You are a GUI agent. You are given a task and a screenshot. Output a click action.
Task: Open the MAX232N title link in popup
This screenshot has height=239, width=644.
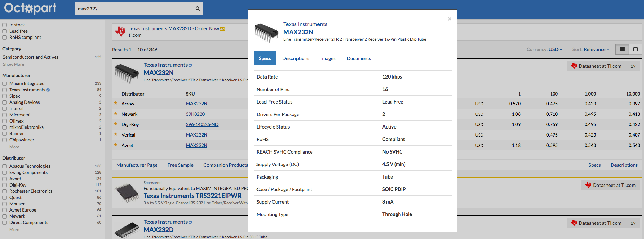[298, 32]
